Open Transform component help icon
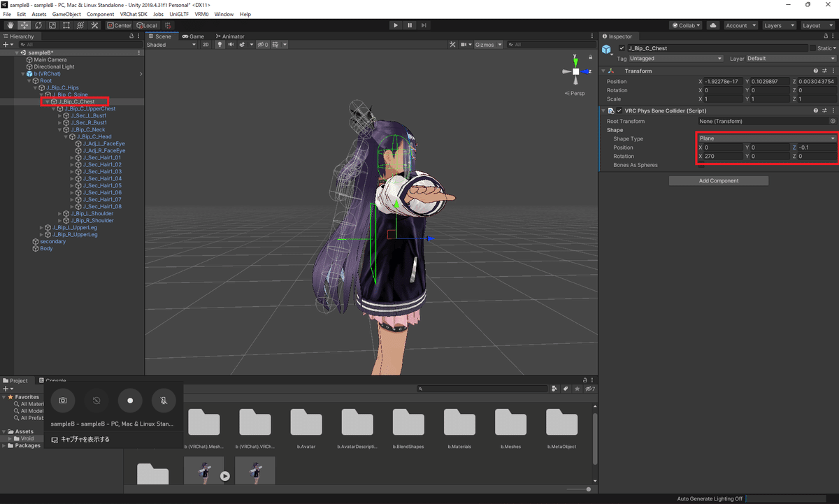The width and height of the screenshot is (839, 504). (x=815, y=71)
